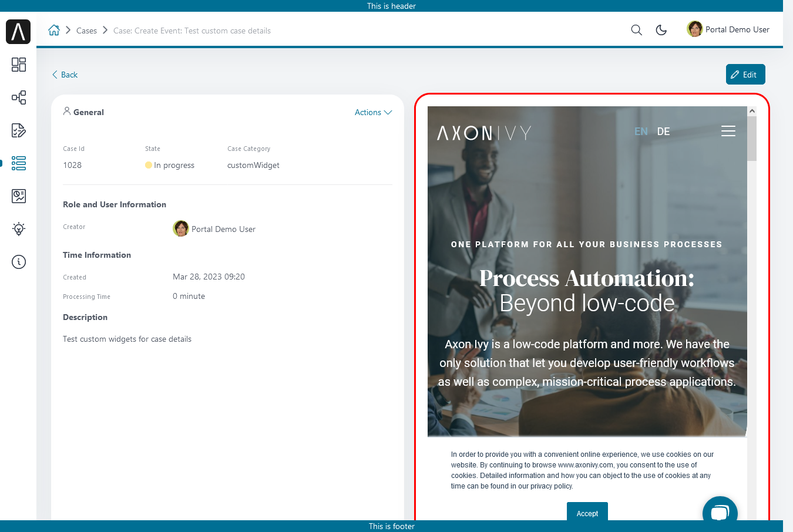The image size is (793, 532).
Task: Open the chat bubble in widget
Action: click(x=720, y=511)
